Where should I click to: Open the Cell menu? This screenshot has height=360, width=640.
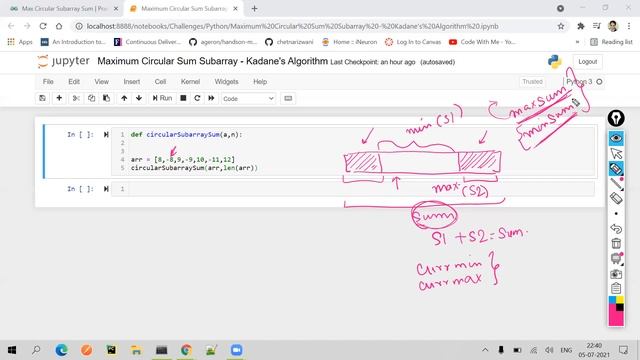[x=160, y=82]
